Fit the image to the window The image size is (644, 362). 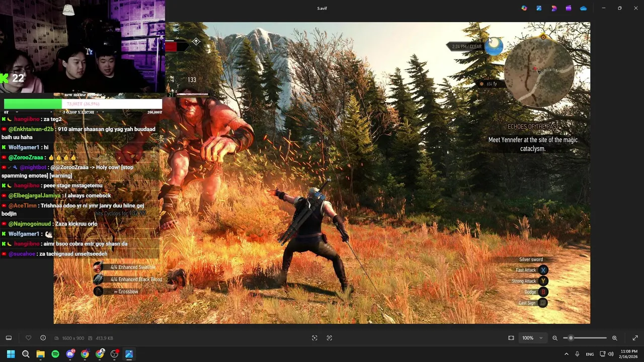(x=511, y=338)
